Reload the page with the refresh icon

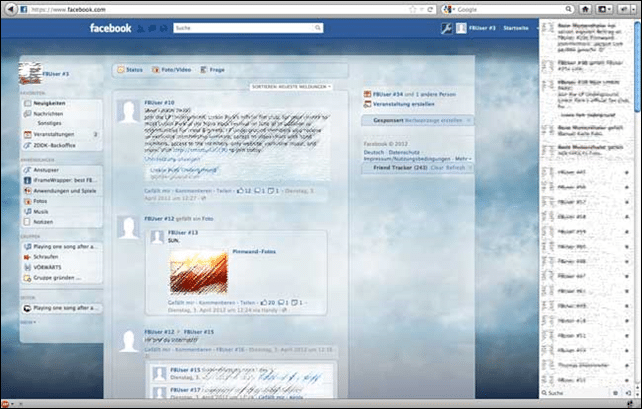pos(430,9)
